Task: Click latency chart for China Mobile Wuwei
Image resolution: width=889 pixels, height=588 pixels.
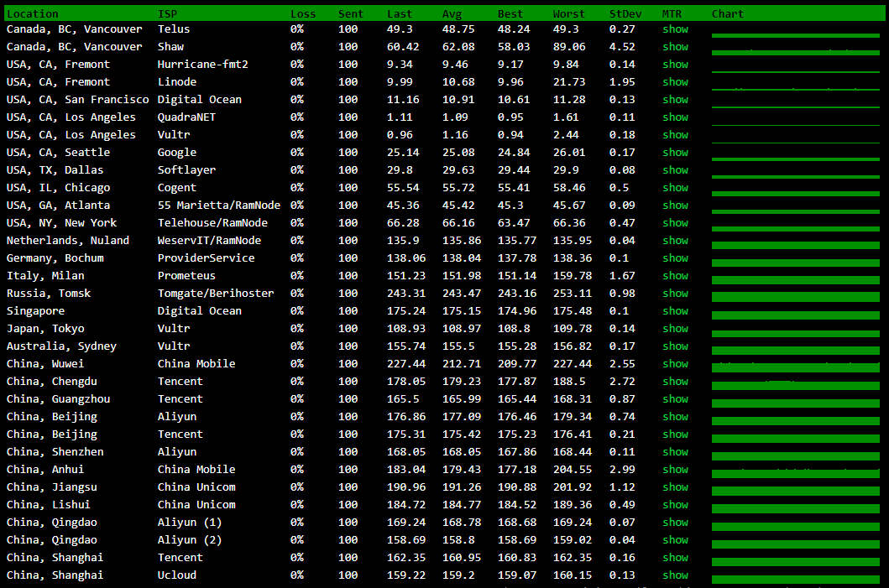Action: point(796,367)
